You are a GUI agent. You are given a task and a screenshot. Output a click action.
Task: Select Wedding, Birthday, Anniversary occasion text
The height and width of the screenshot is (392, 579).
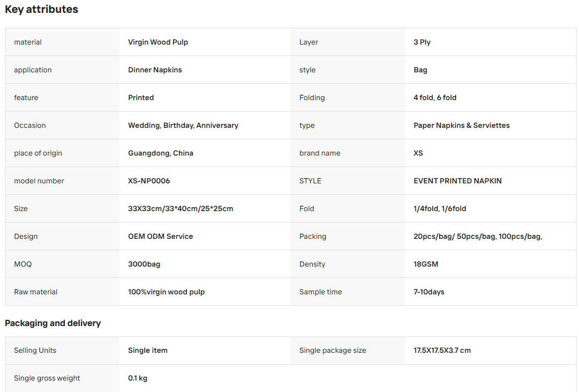[183, 125]
